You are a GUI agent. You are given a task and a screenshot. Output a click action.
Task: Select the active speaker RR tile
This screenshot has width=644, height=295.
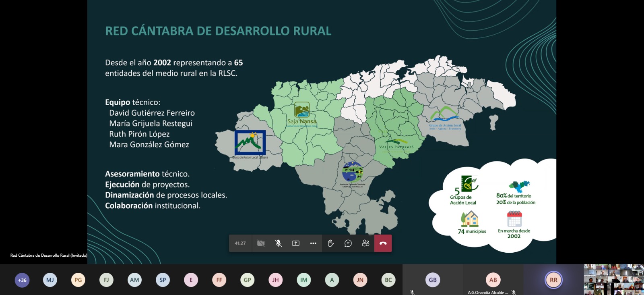click(553, 280)
